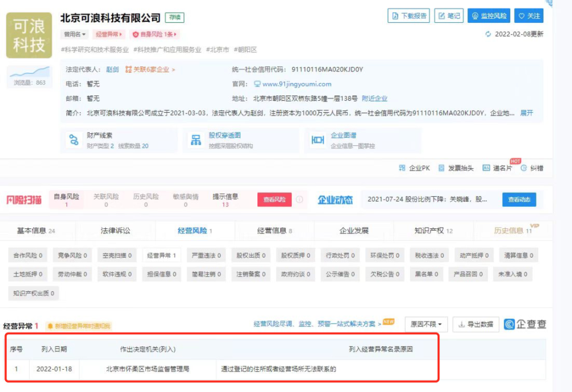572x392 pixels.
Task: Switch to the 法律诉讼 tab
Action: coord(116,231)
